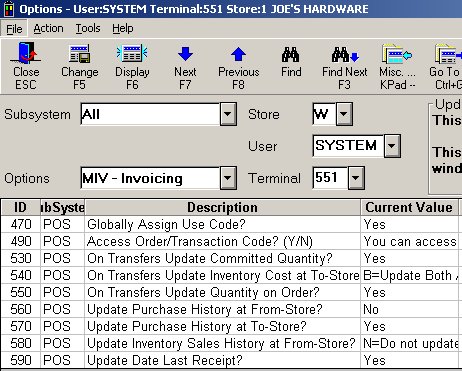
Task: Go to Previous option with blue up arrow
Action: pyautogui.click(x=238, y=54)
